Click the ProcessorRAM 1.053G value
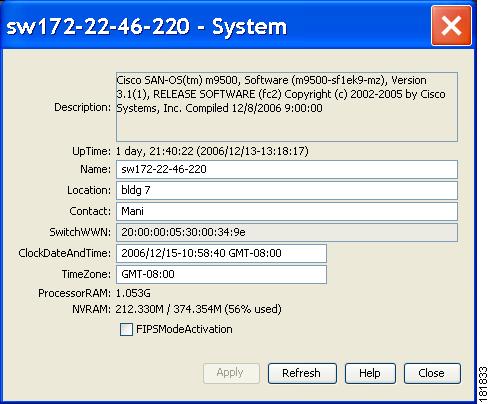This screenshot has height=404, width=490. coord(133,293)
